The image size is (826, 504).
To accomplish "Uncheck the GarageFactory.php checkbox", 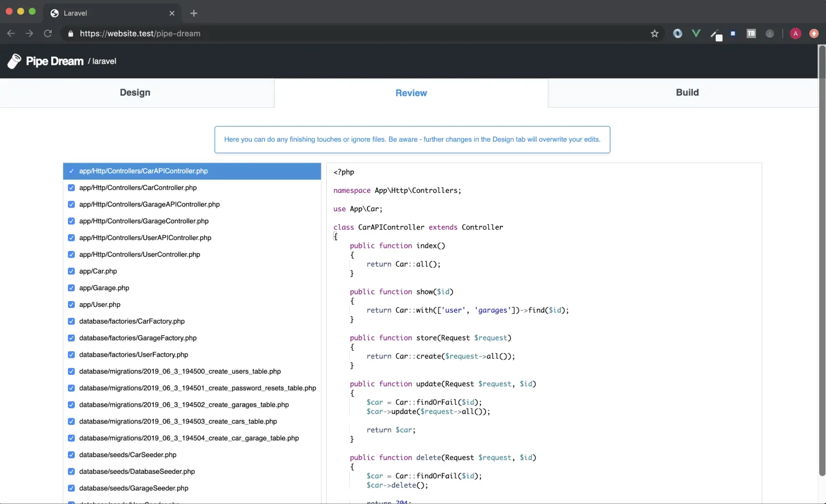I will point(72,338).
